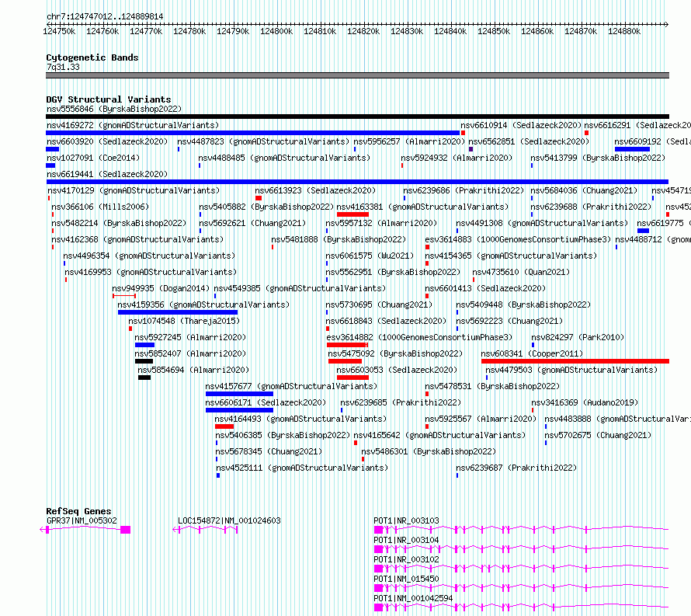Viewport: 691px width, 616px height.
Task: Open nsv5854694 Almarri2020 variant
Action: coord(193,370)
